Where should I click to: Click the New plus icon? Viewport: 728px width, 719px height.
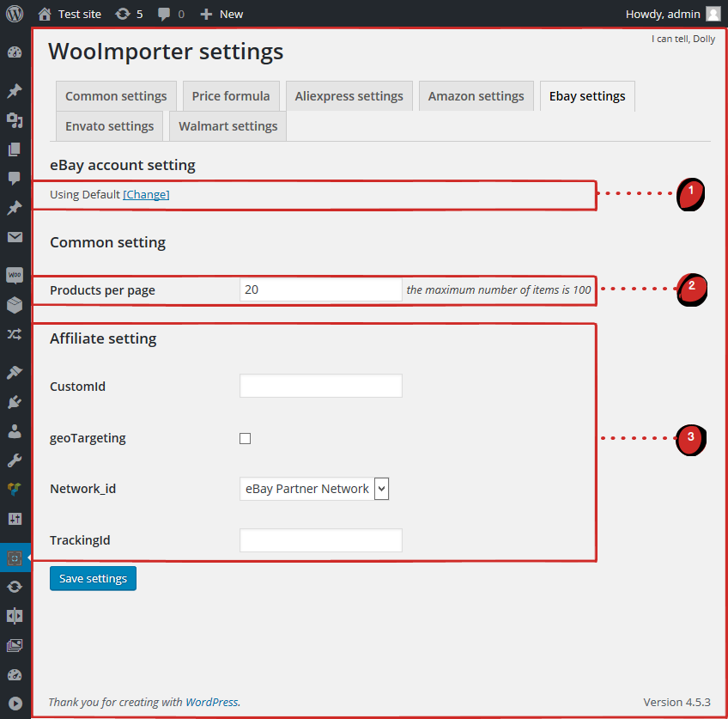tap(206, 15)
